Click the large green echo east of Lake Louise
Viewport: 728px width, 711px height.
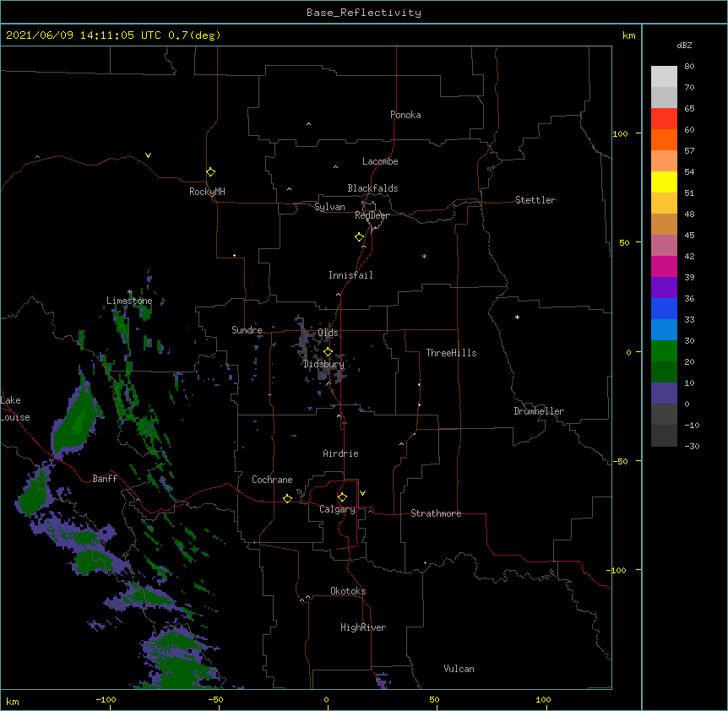[77, 420]
